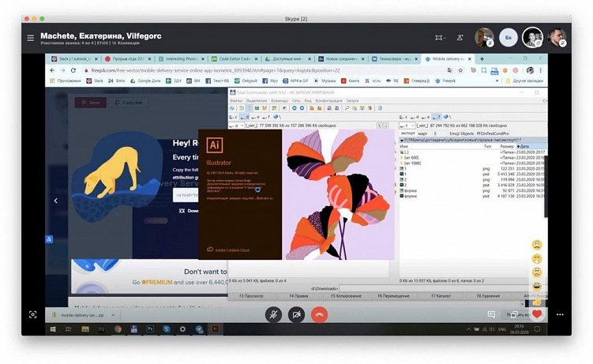The height and width of the screenshot is (364, 593).
Task: Open Illustrator from Windows taskbar
Action: tap(215, 329)
